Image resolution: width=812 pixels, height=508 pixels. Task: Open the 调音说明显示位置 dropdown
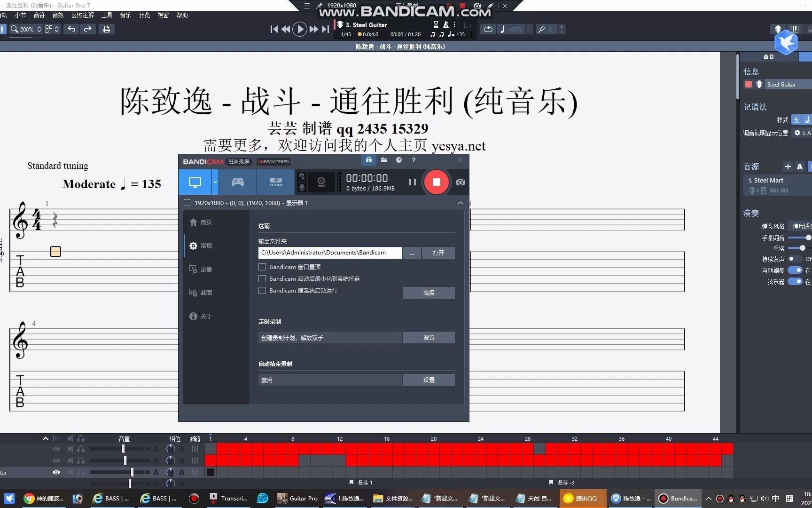click(x=802, y=133)
